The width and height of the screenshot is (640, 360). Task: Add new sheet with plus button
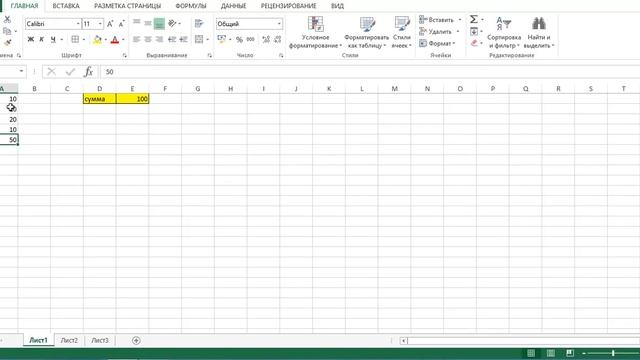click(x=136, y=340)
